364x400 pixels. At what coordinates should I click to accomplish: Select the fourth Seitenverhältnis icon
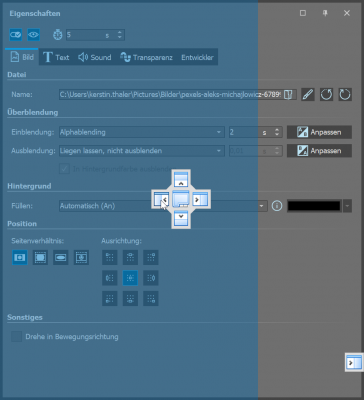pos(81,258)
